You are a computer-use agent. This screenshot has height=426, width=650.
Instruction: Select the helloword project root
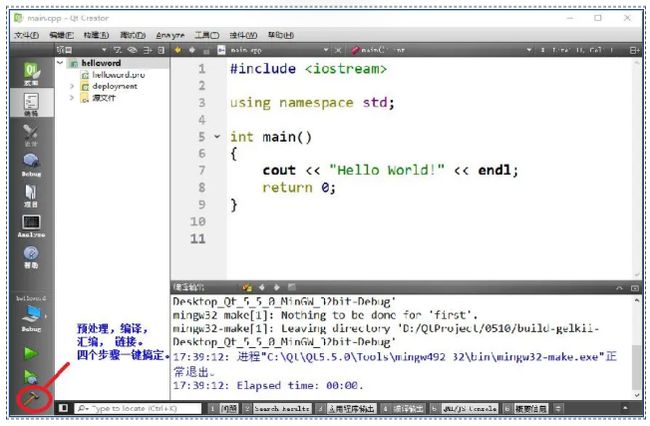pyautogui.click(x=101, y=63)
